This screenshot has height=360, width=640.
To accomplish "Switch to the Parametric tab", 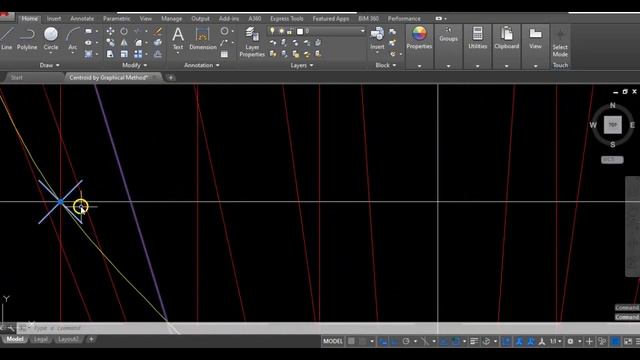I will (117, 19).
